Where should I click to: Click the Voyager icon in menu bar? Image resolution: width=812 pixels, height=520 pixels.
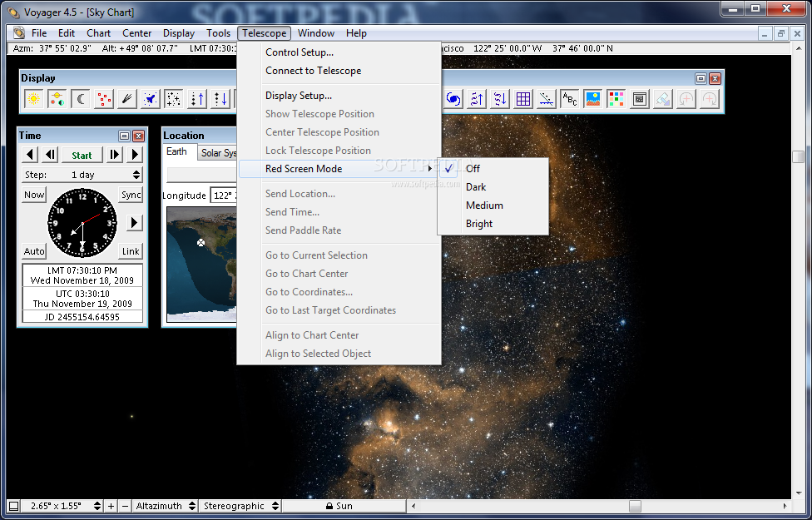[x=19, y=32]
